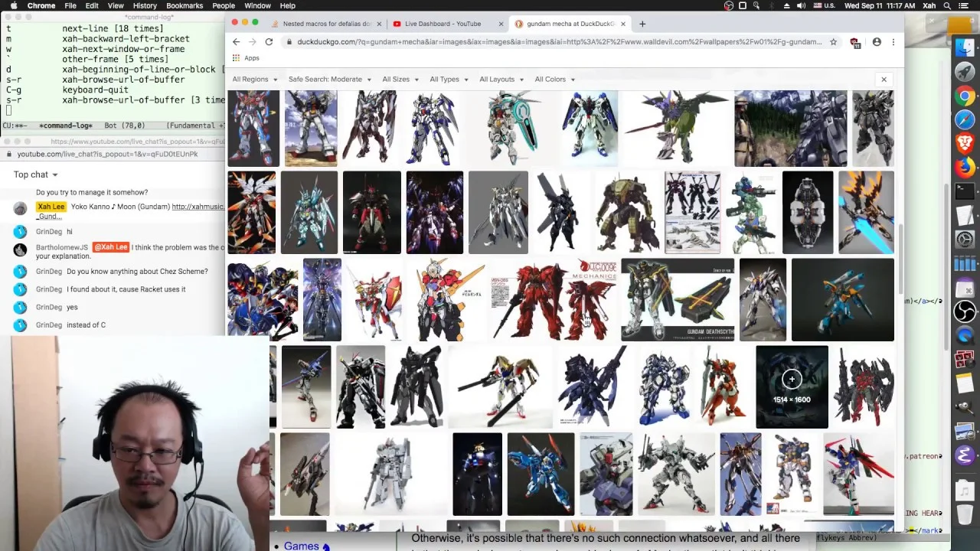Open the Apps shortcut in bookmarks bar
The image size is (980, 551).
[246, 58]
